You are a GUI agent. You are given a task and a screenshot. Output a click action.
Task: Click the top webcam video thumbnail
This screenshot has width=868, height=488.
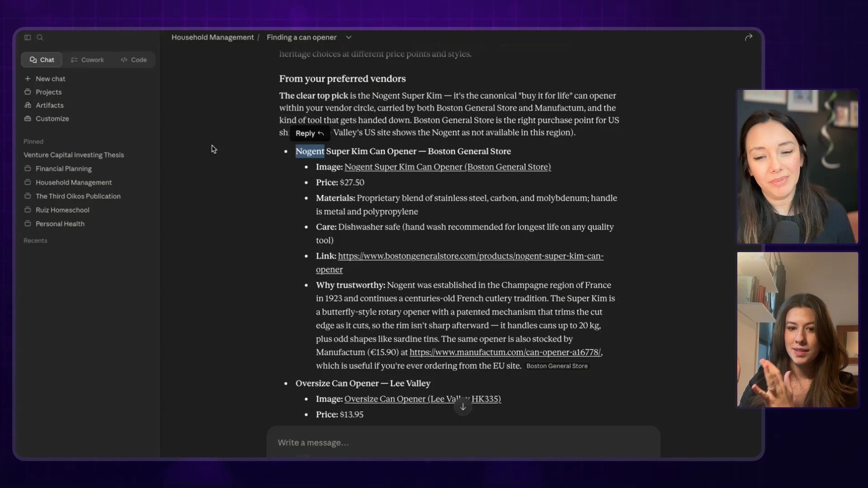pyautogui.click(x=797, y=167)
